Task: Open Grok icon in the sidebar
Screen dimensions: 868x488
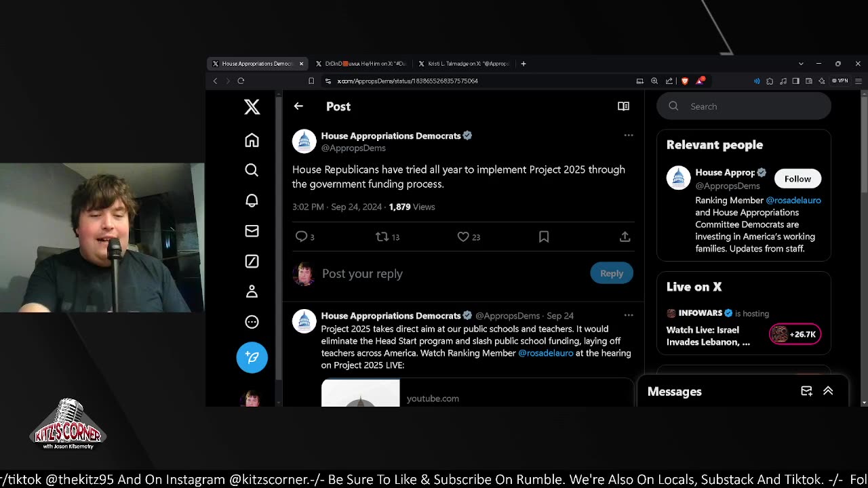Action: pyautogui.click(x=252, y=261)
